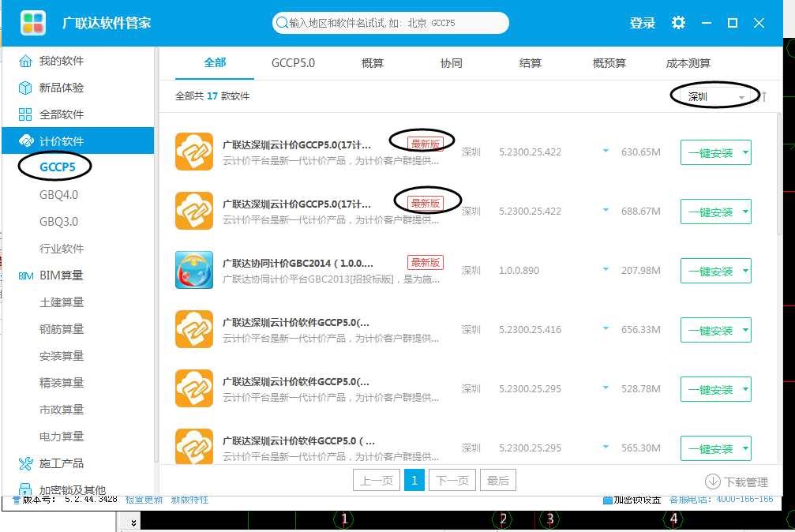795x532 pixels.
Task: Select page 1 button
Action: click(414, 480)
